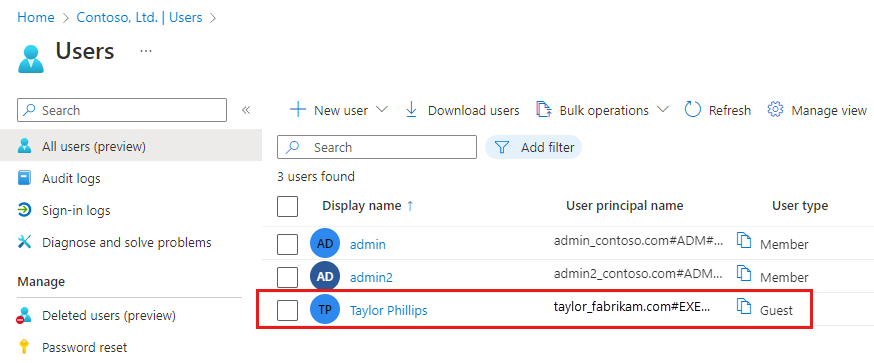
Task: Focus the sidebar Search field
Action: (122, 110)
